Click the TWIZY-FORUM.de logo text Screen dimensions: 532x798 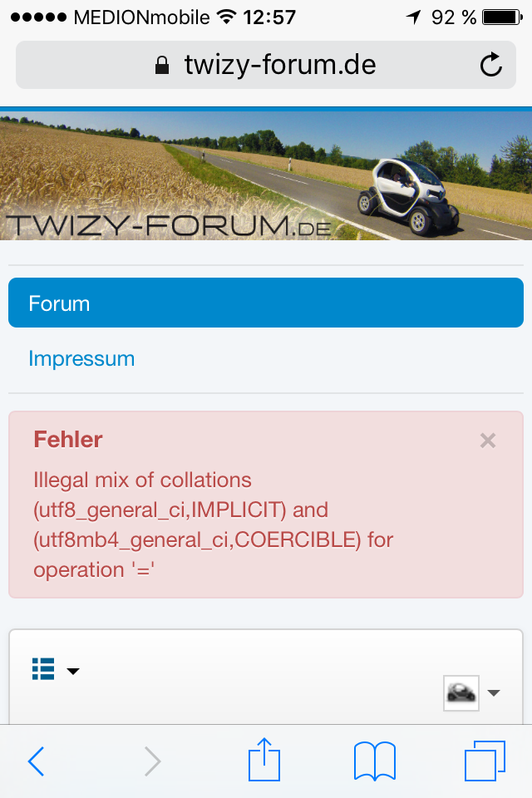[x=168, y=224]
